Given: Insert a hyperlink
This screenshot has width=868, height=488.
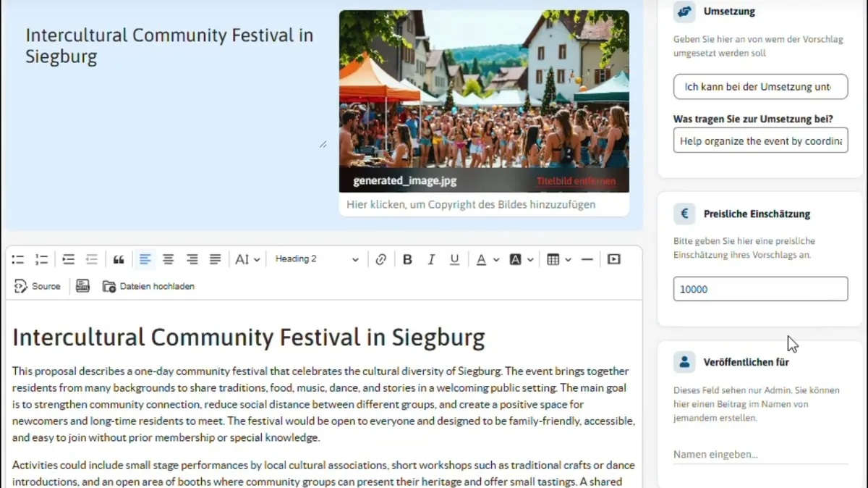Looking at the screenshot, I should (381, 259).
